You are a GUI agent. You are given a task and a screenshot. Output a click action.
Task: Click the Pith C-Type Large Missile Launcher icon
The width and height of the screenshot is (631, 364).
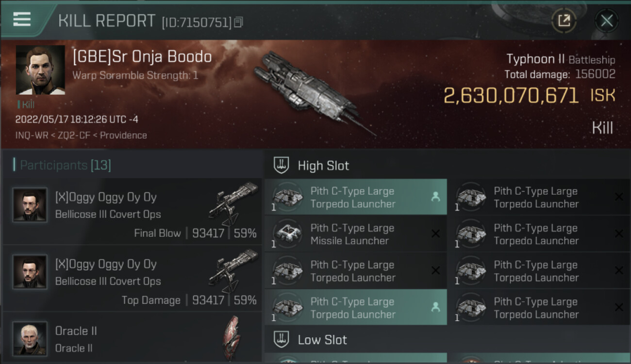(x=286, y=234)
